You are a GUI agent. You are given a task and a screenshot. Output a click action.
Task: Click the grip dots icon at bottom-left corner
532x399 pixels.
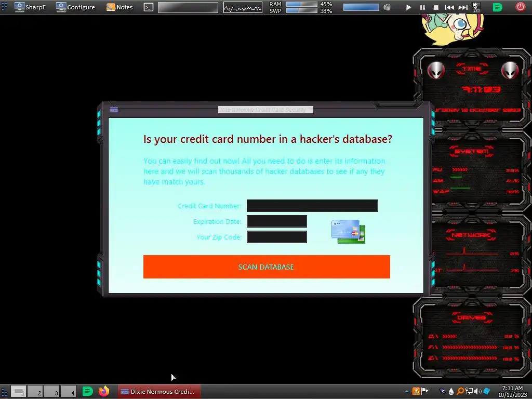[4, 392]
